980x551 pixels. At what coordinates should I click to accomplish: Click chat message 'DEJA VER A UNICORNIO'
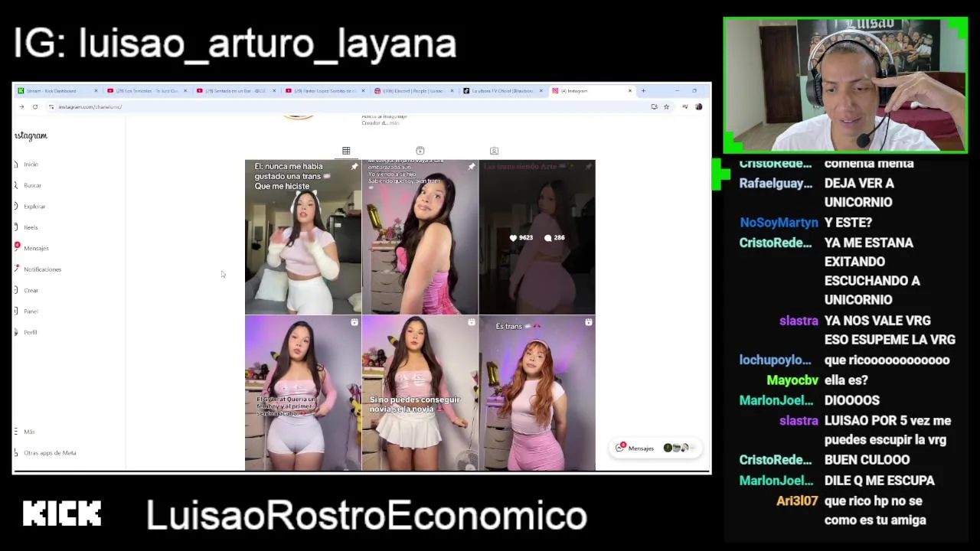pyautogui.click(x=859, y=193)
